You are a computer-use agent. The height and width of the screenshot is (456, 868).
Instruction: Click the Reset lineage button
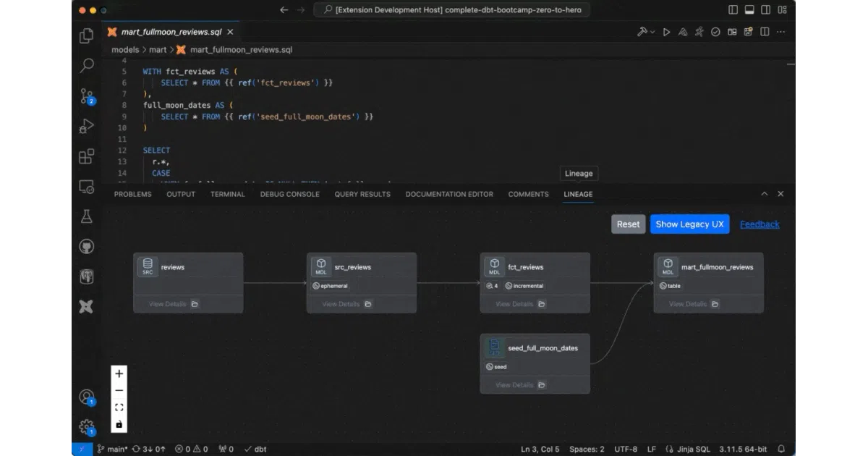pos(628,224)
